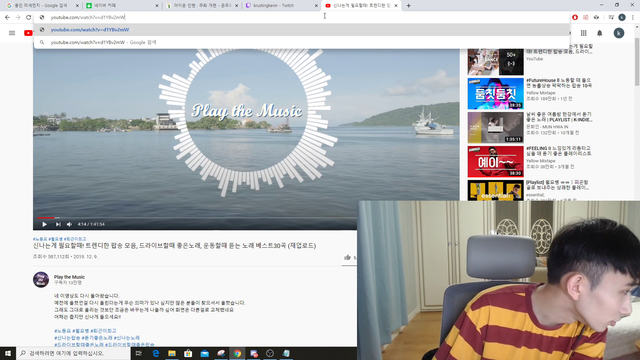Switch to the Naver cafe tab
640x360 pixels.
[x=121, y=6]
